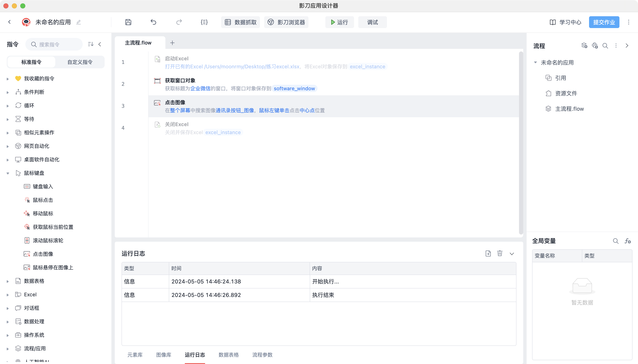Export the run log file icon
Image resolution: width=638 pixels, height=364 pixels.
pos(488,253)
